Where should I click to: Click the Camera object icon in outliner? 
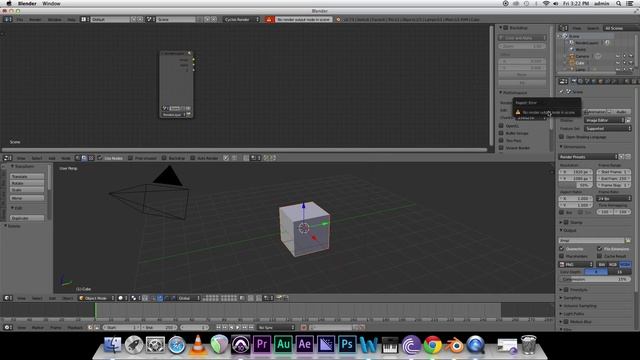coord(572,56)
